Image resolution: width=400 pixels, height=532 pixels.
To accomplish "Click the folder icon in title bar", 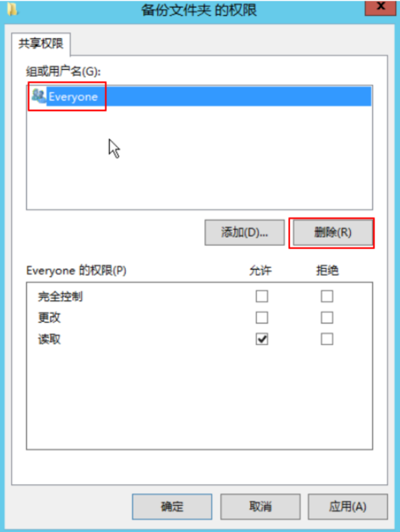I will click(x=13, y=9).
